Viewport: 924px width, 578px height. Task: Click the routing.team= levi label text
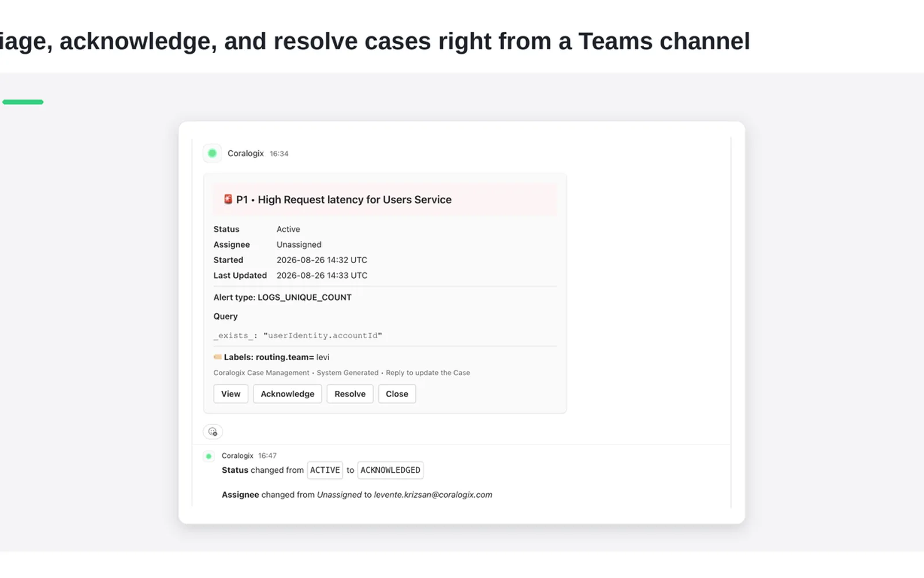click(x=292, y=357)
